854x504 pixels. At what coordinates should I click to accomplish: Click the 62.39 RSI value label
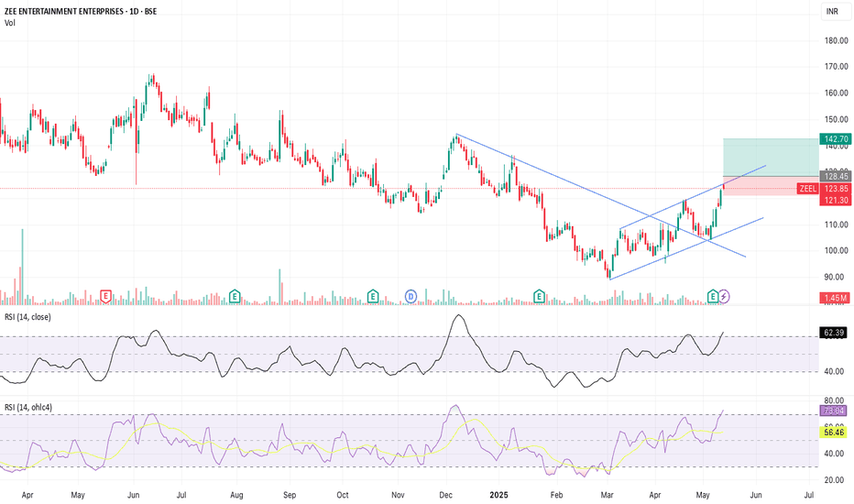(x=833, y=333)
